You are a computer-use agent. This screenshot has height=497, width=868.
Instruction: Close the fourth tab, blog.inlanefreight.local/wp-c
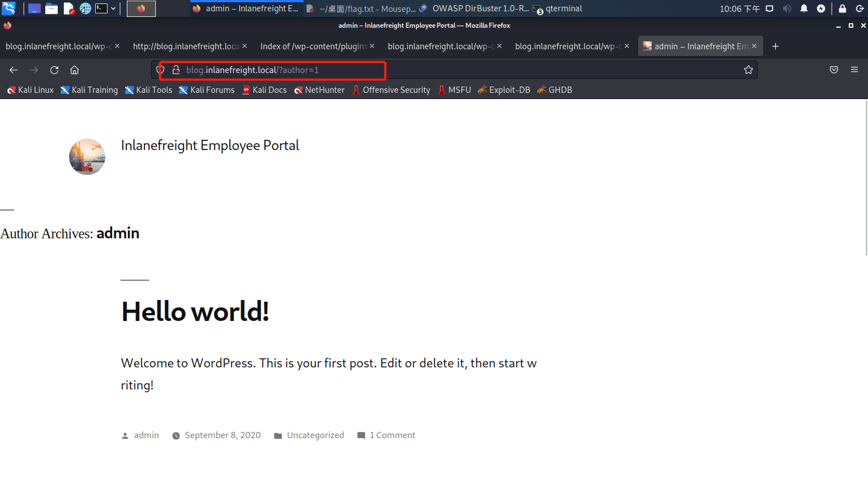(499, 46)
